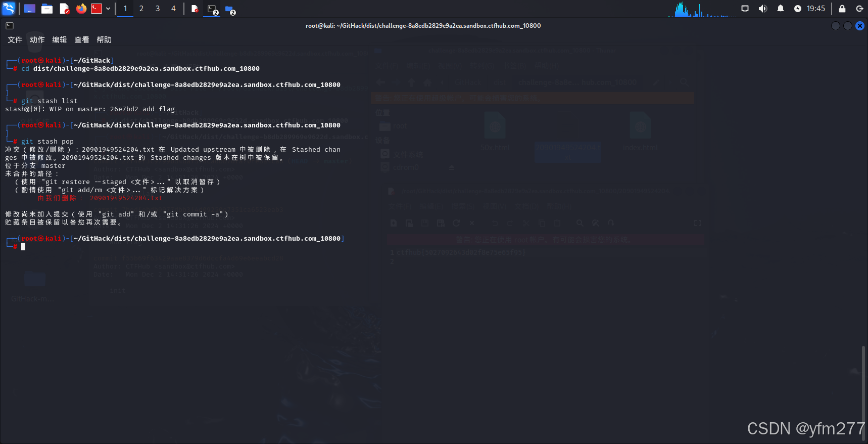Click the terminal window title icon
This screenshot has height=444, width=868.
[x=10, y=26]
